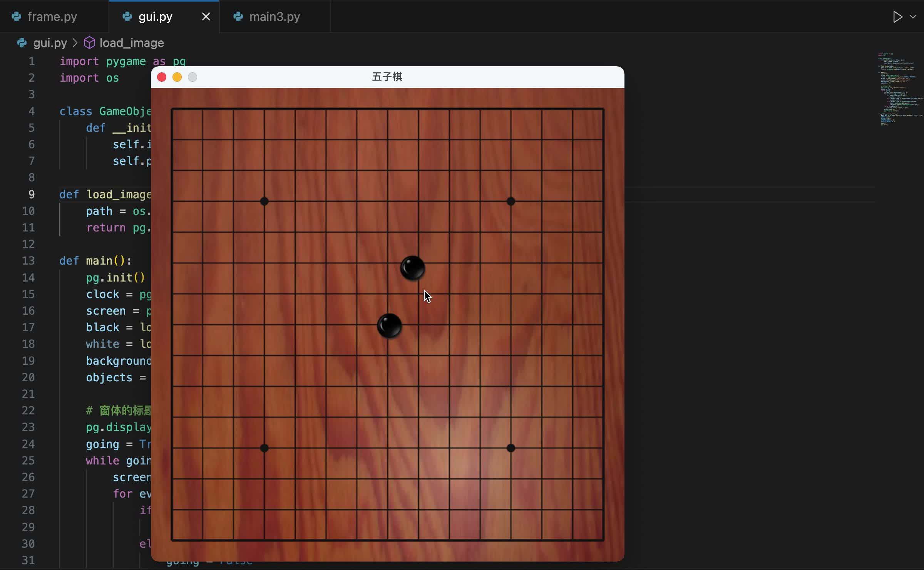Click the Run Python File play icon
This screenshot has width=924, height=570.
click(897, 17)
